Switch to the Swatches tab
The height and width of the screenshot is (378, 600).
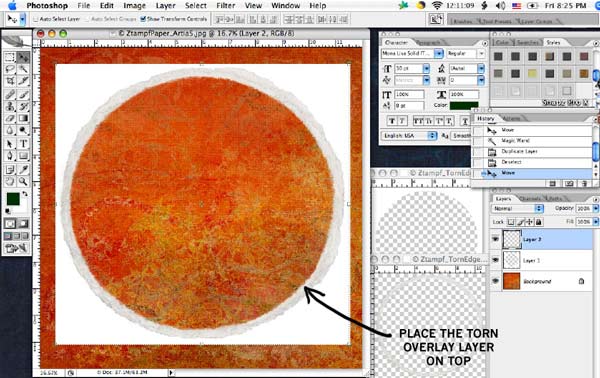point(528,42)
